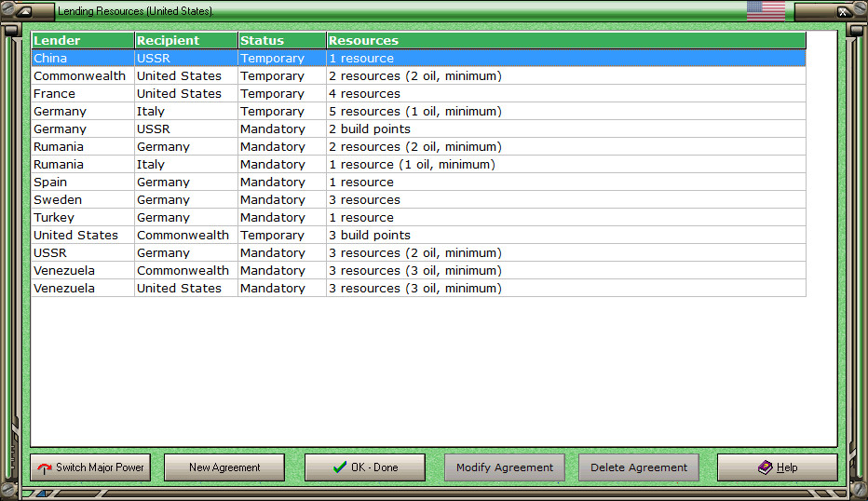Select the Commonwealth to United States row
Screen dimensions: 868x501
pyautogui.click(x=418, y=75)
